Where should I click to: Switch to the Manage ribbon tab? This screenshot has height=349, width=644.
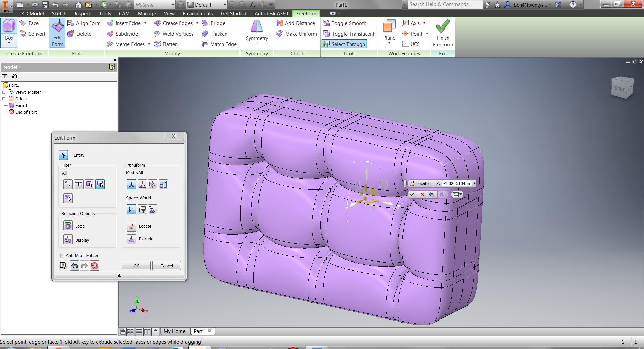click(x=147, y=14)
